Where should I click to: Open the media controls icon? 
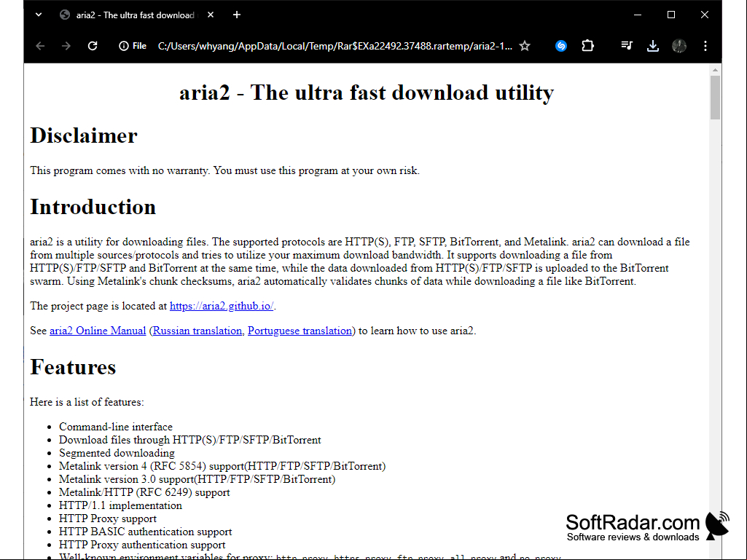pyautogui.click(x=627, y=46)
